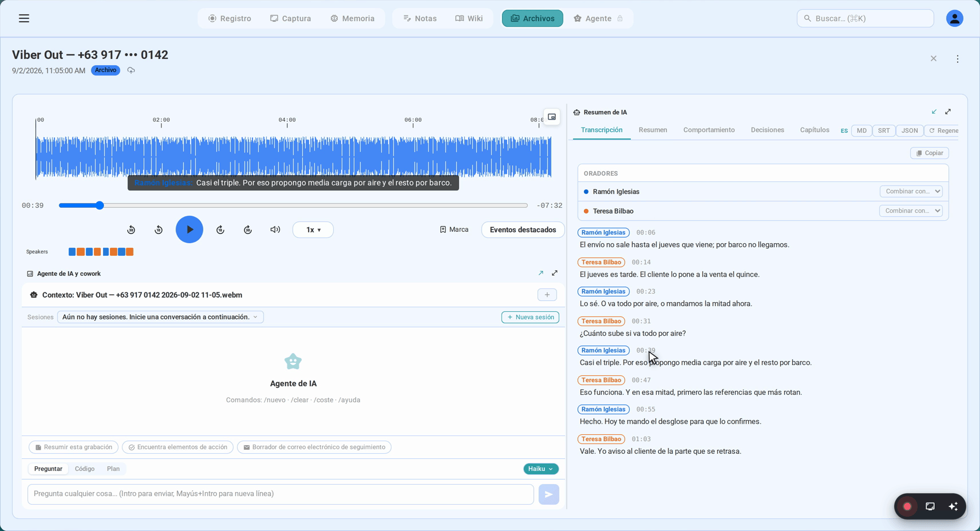The image size is (980, 531).
Task: Open the locked Agente section
Action: click(x=598, y=18)
